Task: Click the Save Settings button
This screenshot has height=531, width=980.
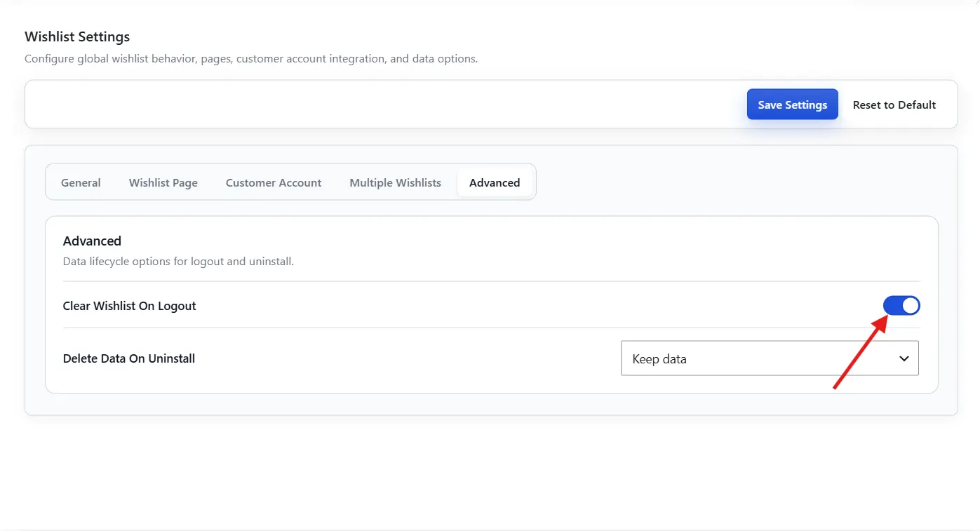Action: (792, 105)
